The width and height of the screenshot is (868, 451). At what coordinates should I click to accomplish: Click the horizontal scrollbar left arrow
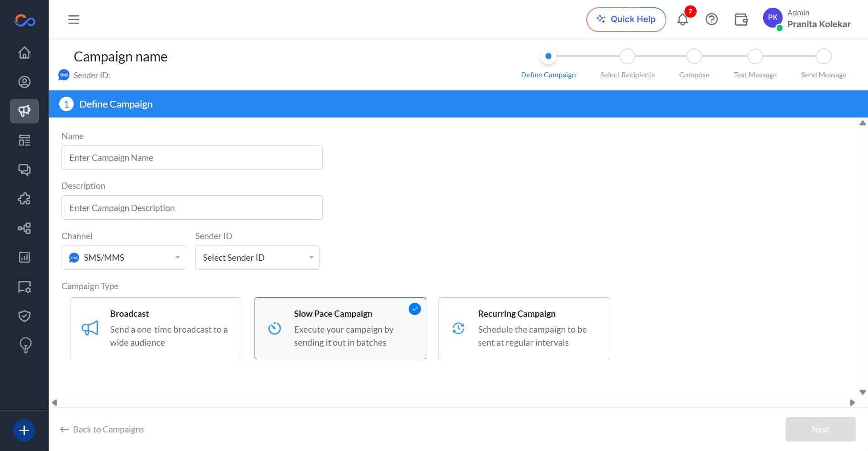(x=55, y=403)
